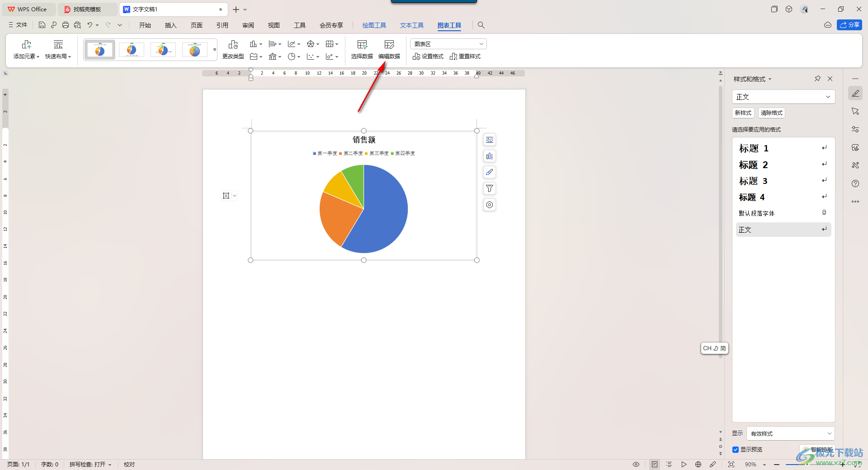Click Clear Format (清除格式) button
868x470 pixels.
772,113
